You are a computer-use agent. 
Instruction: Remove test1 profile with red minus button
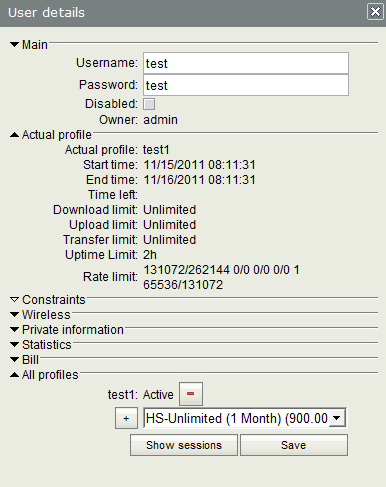pyautogui.click(x=191, y=394)
